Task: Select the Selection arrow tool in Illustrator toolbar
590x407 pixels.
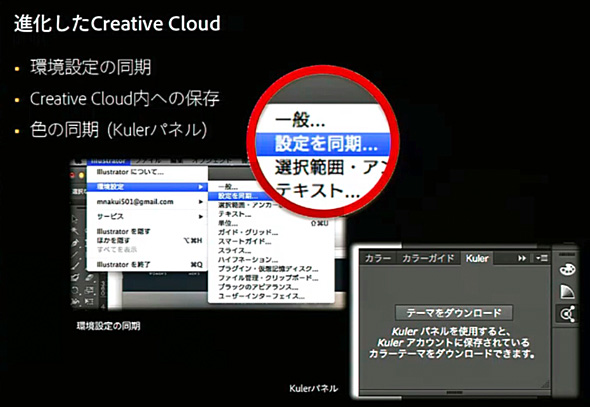Action: (x=76, y=220)
